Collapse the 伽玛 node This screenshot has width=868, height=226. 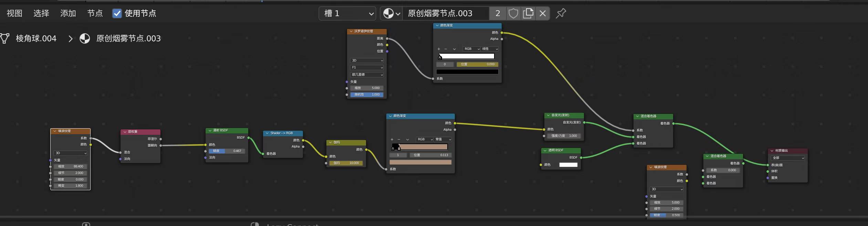click(x=330, y=142)
